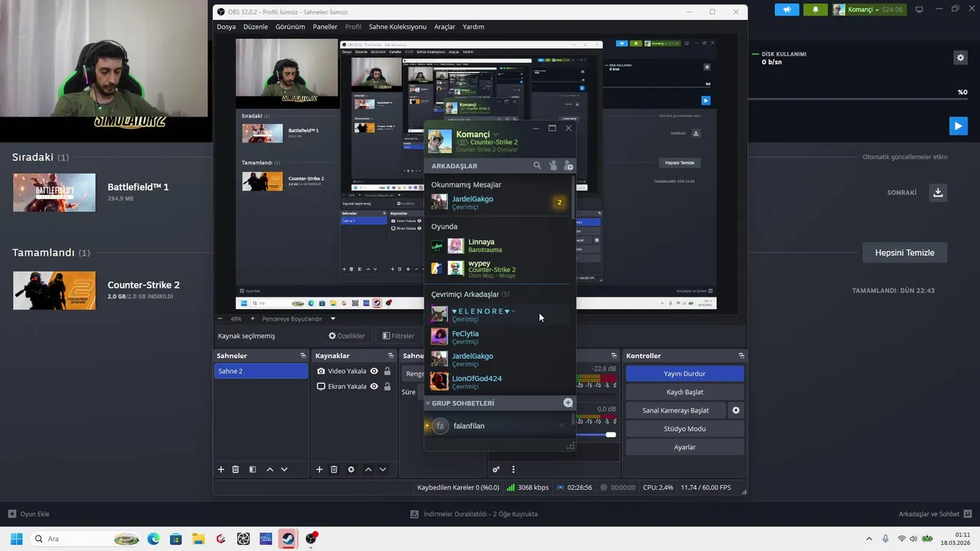Move source up in Kaynaklar panel
The width and height of the screenshot is (980, 551).
click(x=368, y=469)
